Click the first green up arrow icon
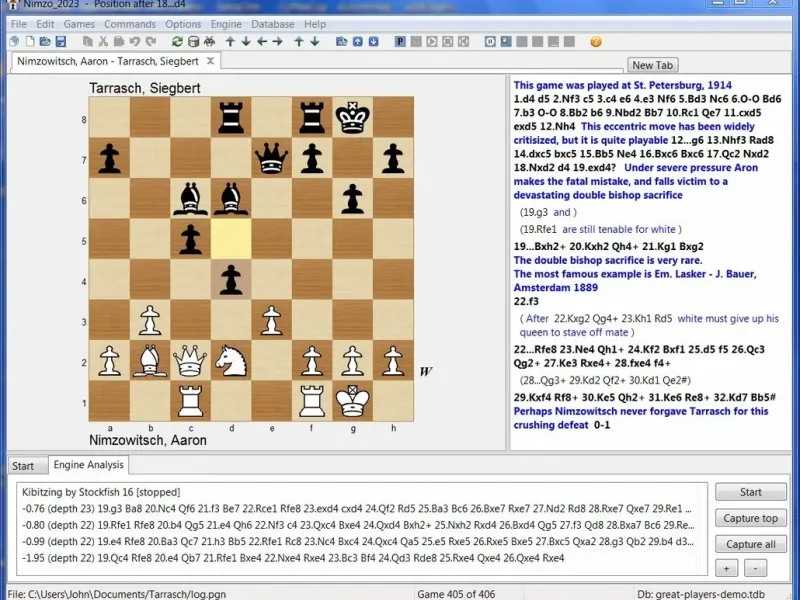 point(230,42)
